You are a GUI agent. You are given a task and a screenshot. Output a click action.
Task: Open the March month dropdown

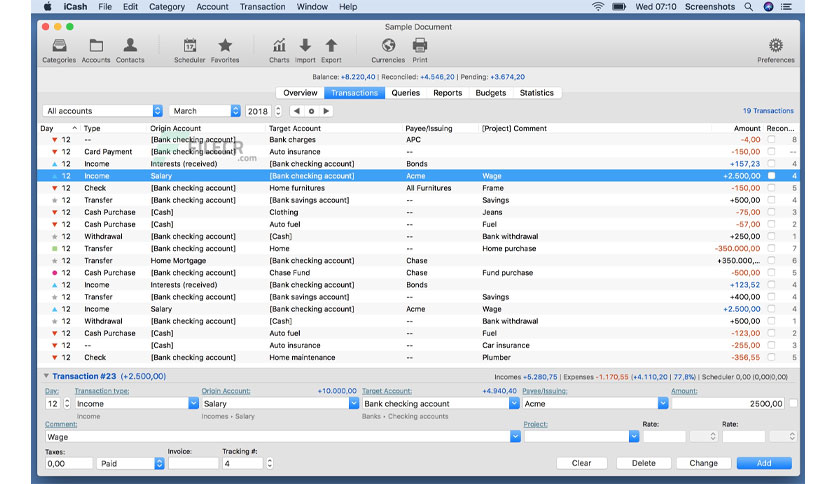coord(205,111)
